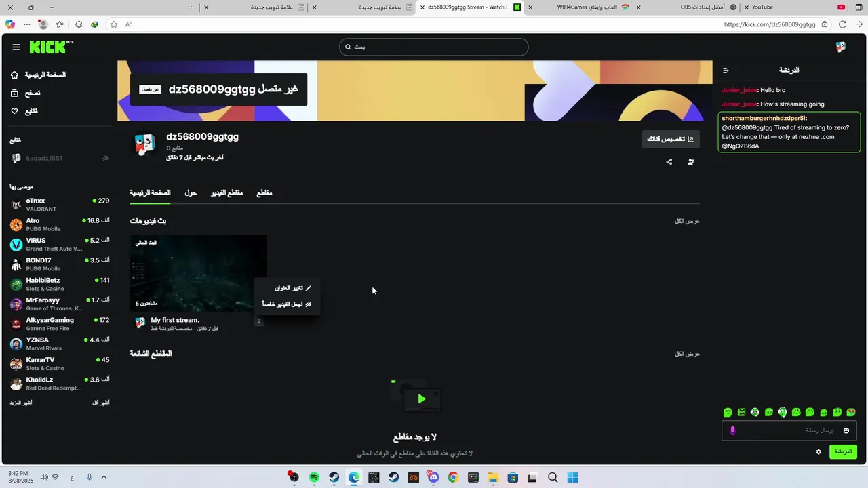This screenshot has height=488, width=868.
Task: Open Atro PUBG Mobile channel in sidebar
Action: [60, 224]
